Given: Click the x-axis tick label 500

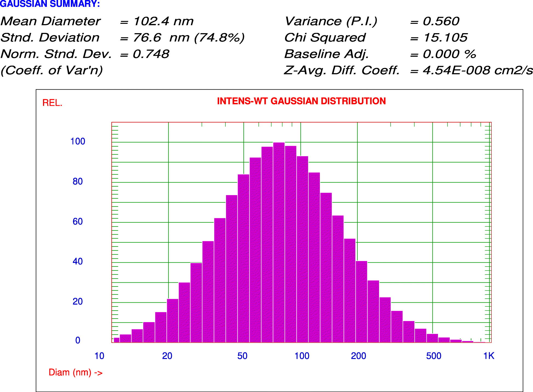Looking at the screenshot, I should pos(434,356).
